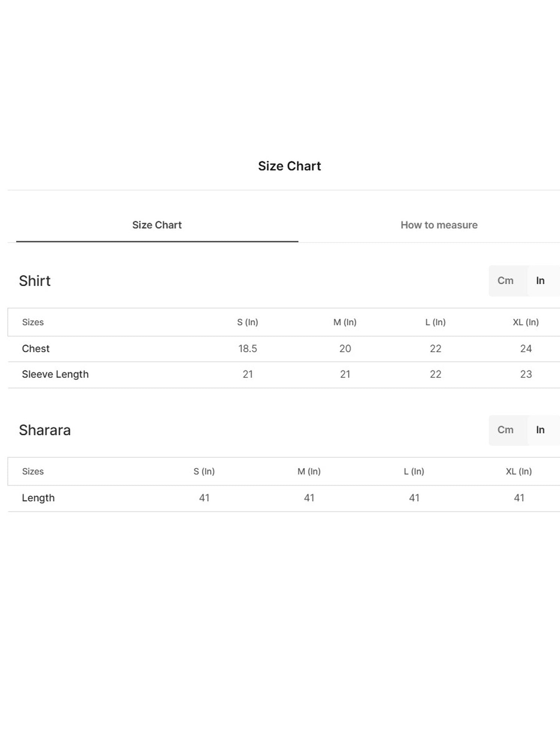
Task: Toggle Shirt measurements to In
Action: click(540, 280)
